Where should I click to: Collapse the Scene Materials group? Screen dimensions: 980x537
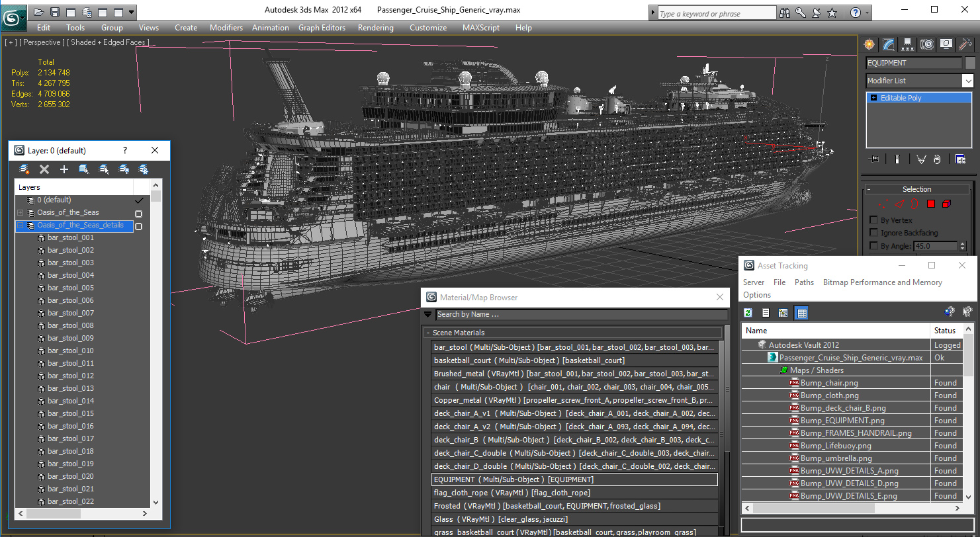click(427, 333)
